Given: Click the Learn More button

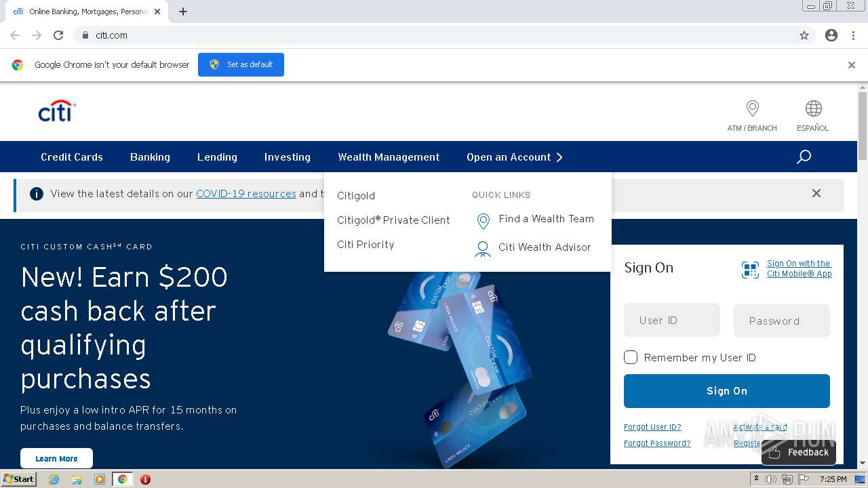Looking at the screenshot, I should (x=56, y=459).
